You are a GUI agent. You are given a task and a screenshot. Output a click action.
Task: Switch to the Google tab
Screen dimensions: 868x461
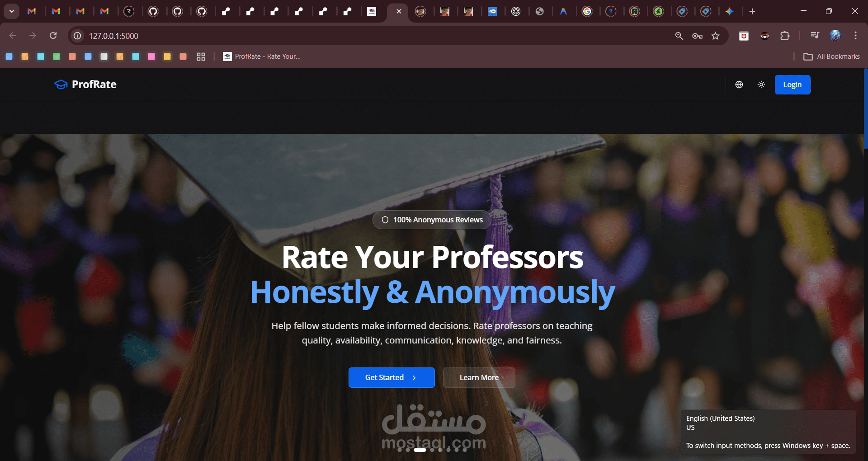point(587,11)
